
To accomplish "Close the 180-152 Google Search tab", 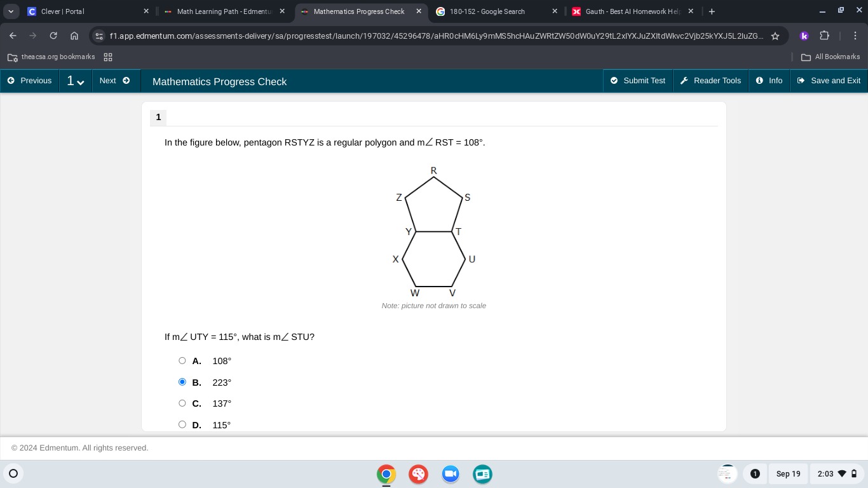I will (x=555, y=11).
